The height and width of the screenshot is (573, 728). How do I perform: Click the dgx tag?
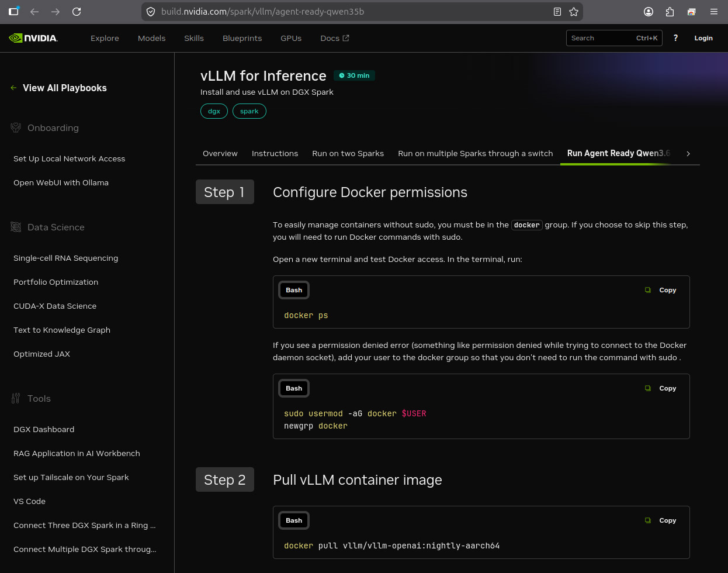pos(214,111)
